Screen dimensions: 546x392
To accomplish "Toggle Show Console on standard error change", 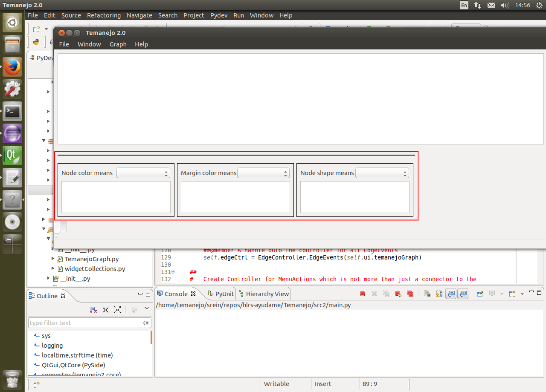I will pos(463,294).
